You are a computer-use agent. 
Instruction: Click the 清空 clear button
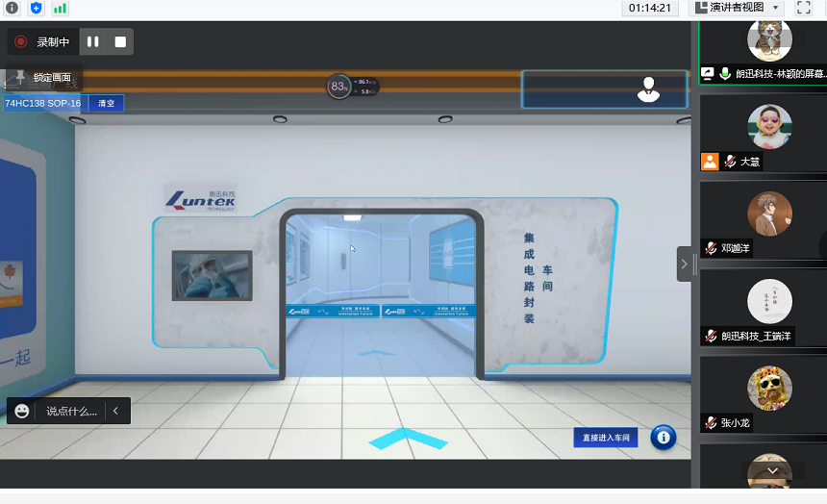pyautogui.click(x=106, y=103)
